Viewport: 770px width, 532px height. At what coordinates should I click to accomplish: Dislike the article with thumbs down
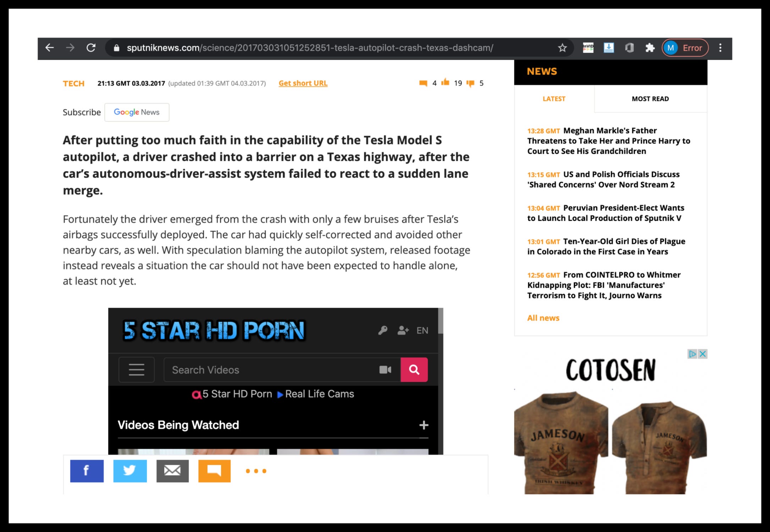471,83
